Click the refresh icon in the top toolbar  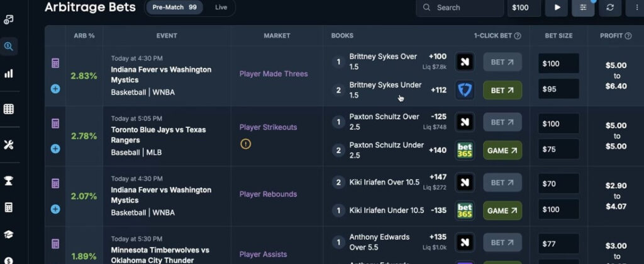610,8
